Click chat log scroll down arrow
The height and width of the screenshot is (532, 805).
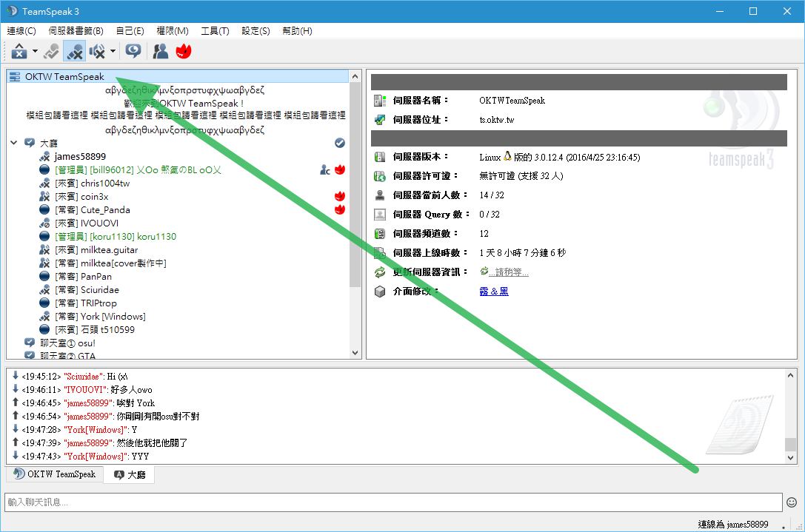pos(791,457)
